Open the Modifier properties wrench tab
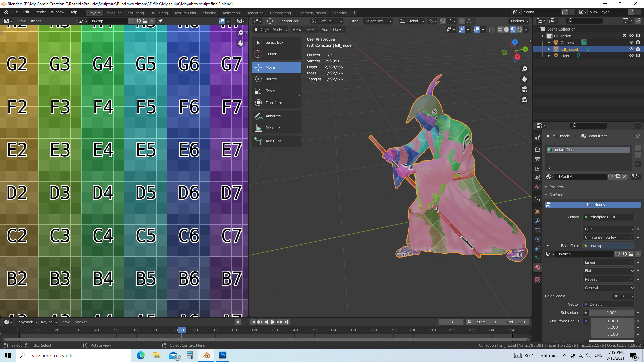Viewport: 644px width, 362px height. point(538,221)
